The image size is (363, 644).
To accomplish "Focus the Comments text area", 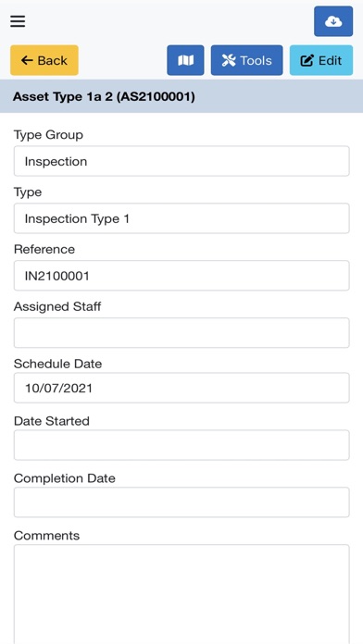I will (181, 594).
